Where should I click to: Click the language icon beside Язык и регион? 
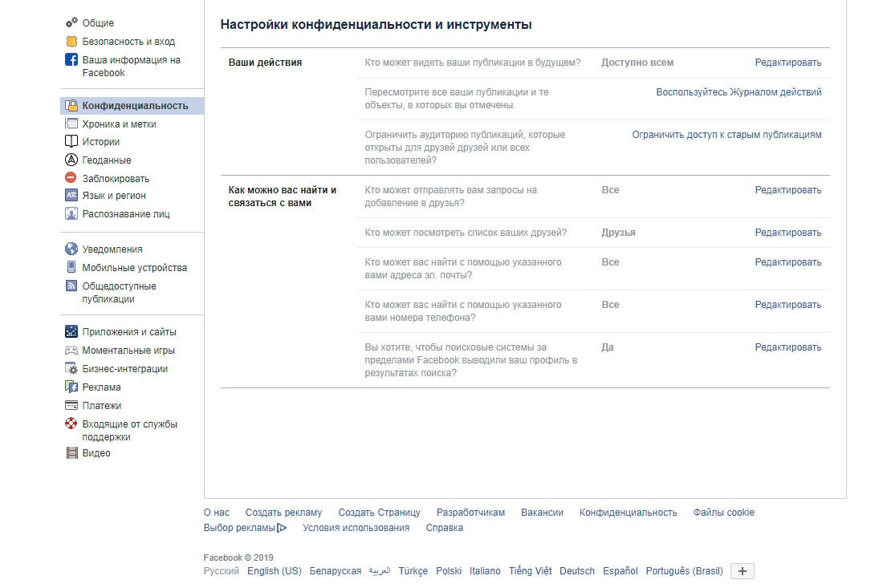click(x=71, y=195)
